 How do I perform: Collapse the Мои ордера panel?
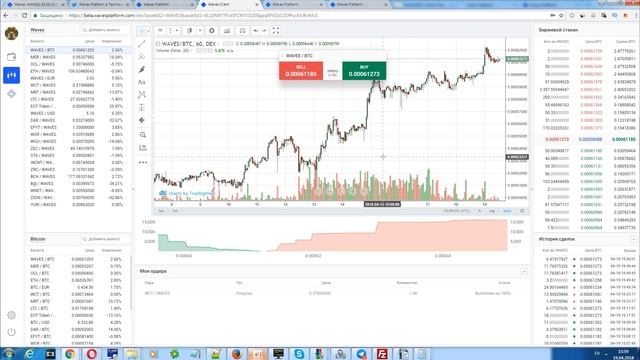524,271
